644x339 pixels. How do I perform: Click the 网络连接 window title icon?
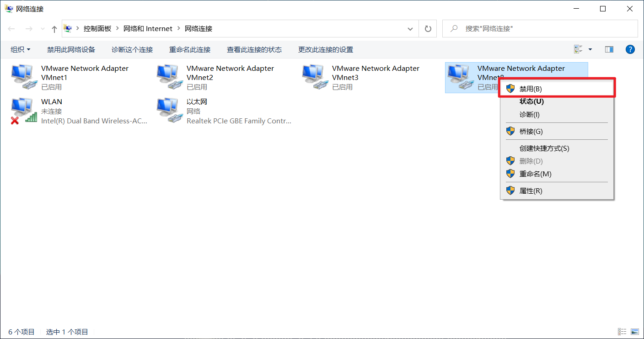(x=9, y=9)
